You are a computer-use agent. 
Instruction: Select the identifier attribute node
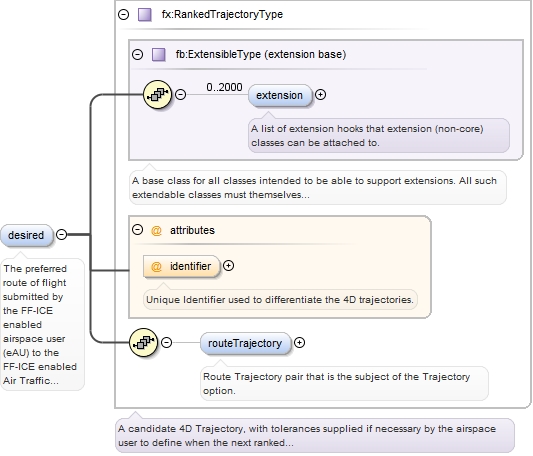coord(182,266)
